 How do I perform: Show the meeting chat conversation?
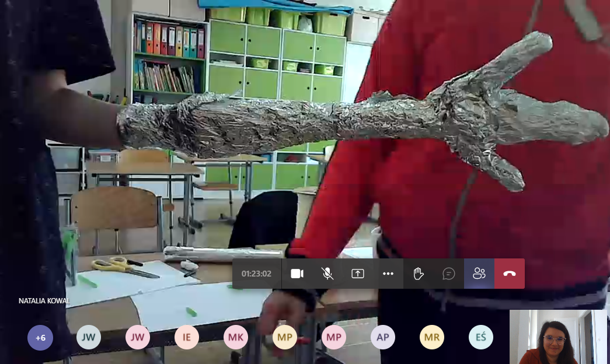click(449, 274)
